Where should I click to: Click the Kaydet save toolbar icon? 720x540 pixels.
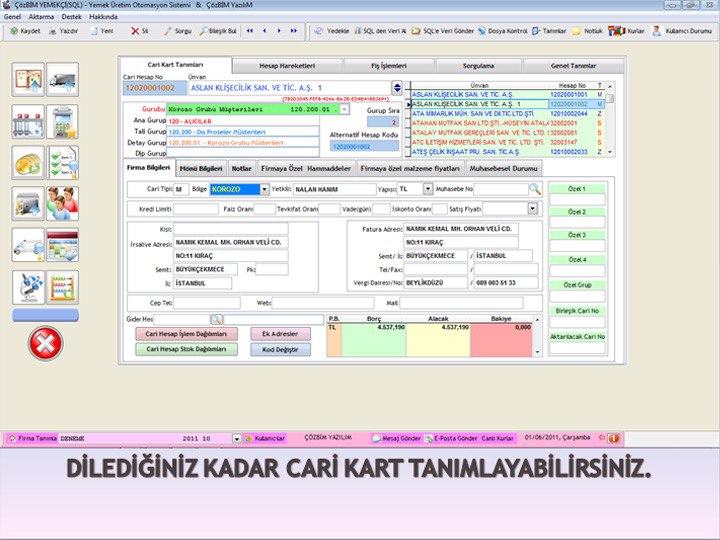[x=25, y=31]
